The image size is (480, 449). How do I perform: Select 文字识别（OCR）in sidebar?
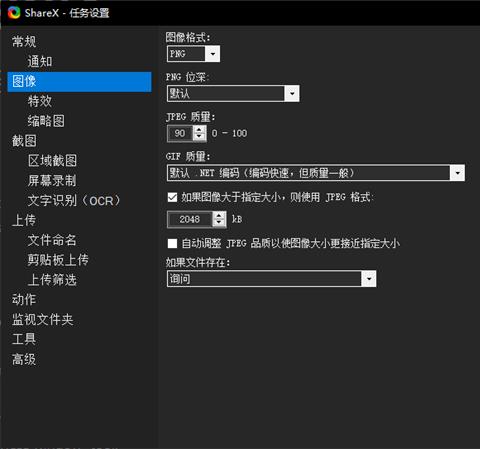tap(74, 200)
